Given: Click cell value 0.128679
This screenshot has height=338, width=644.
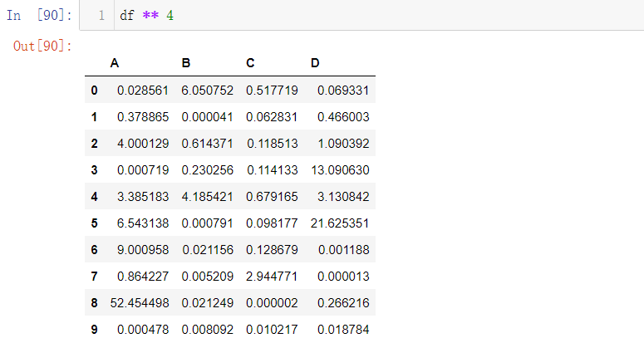Looking at the screenshot, I should coord(272,250).
